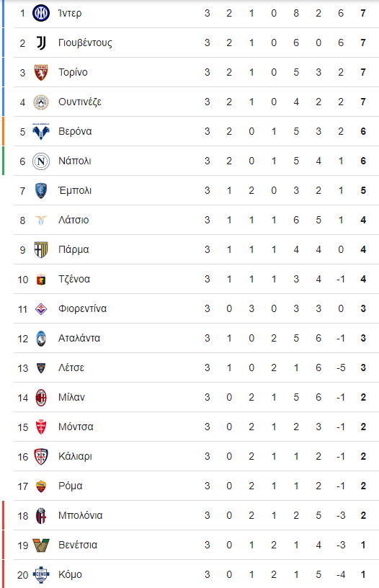Click the Λάτσιο eagle icon
The image size is (379, 588).
point(41,220)
